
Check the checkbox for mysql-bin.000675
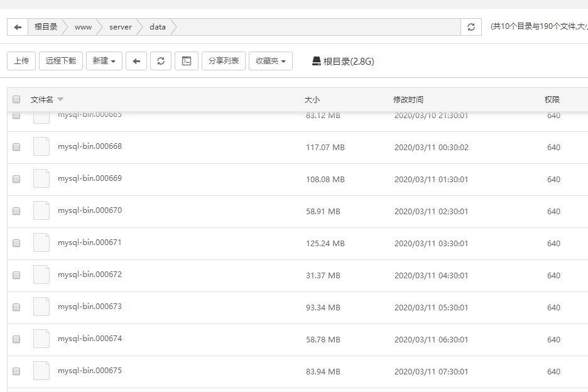pyautogui.click(x=16, y=370)
